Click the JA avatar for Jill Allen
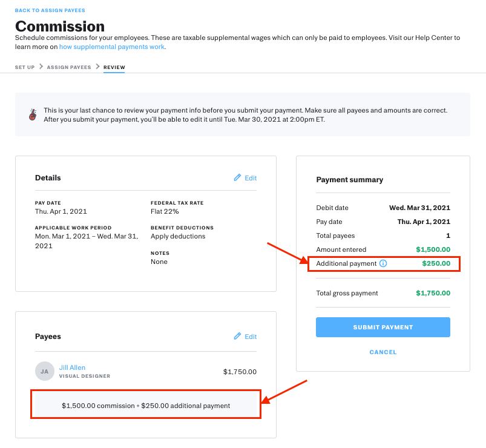 (45, 371)
